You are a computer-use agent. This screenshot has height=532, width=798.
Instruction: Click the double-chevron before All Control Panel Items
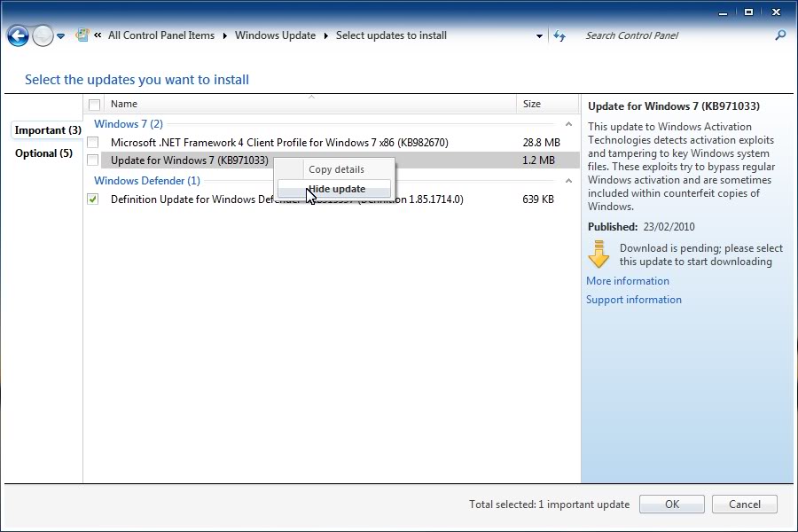pyautogui.click(x=95, y=35)
